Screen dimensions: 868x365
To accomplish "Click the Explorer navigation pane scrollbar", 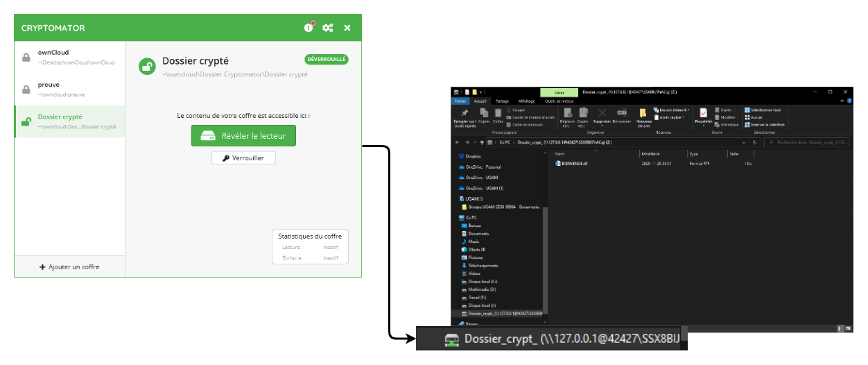I will point(545,260).
